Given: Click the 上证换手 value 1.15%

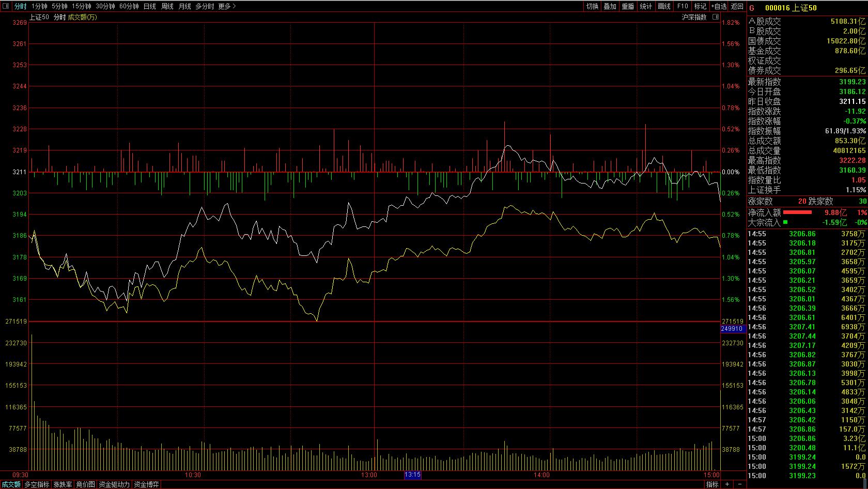Looking at the screenshot, I should [x=856, y=190].
